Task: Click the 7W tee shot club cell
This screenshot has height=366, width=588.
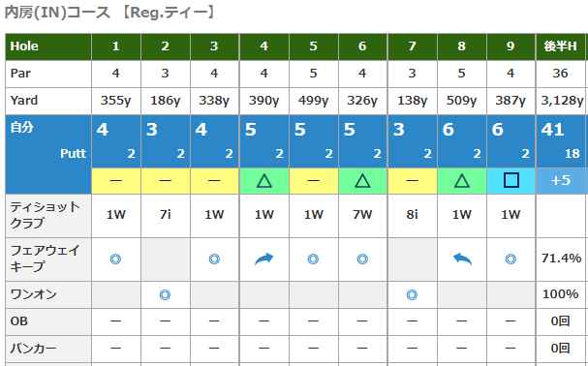Action: [x=362, y=215]
